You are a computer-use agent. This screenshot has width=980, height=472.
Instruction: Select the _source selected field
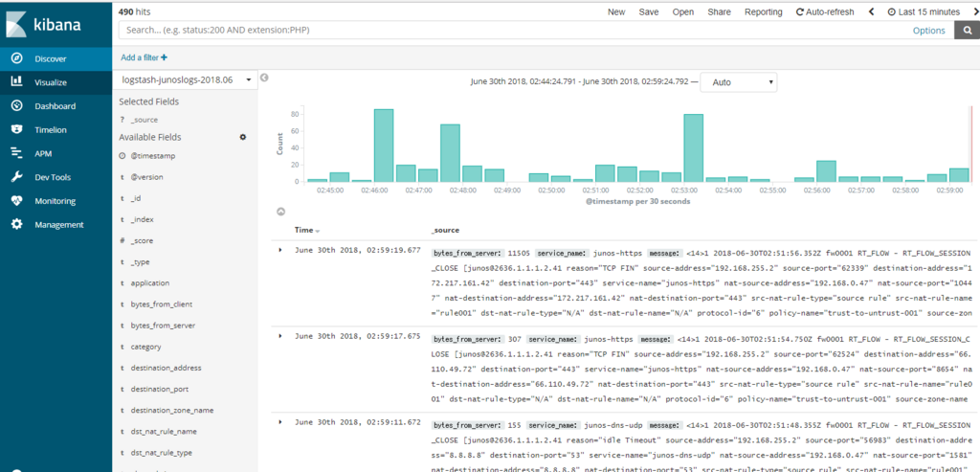coord(144,120)
